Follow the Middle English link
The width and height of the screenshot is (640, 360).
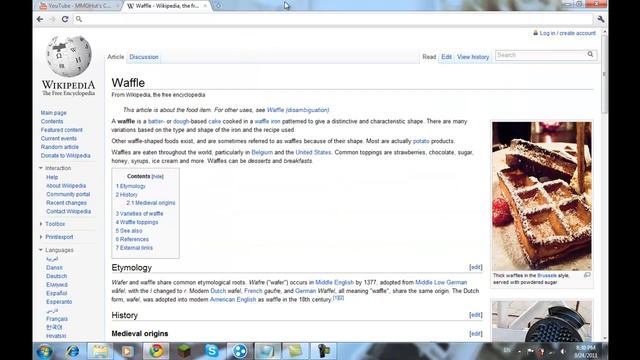pos(334,282)
